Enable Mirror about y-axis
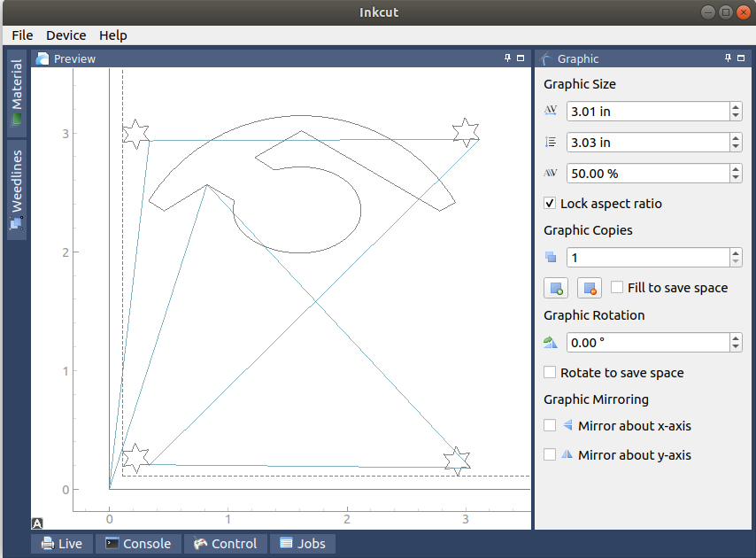Image resolution: width=756 pixels, height=558 pixels. (550, 454)
